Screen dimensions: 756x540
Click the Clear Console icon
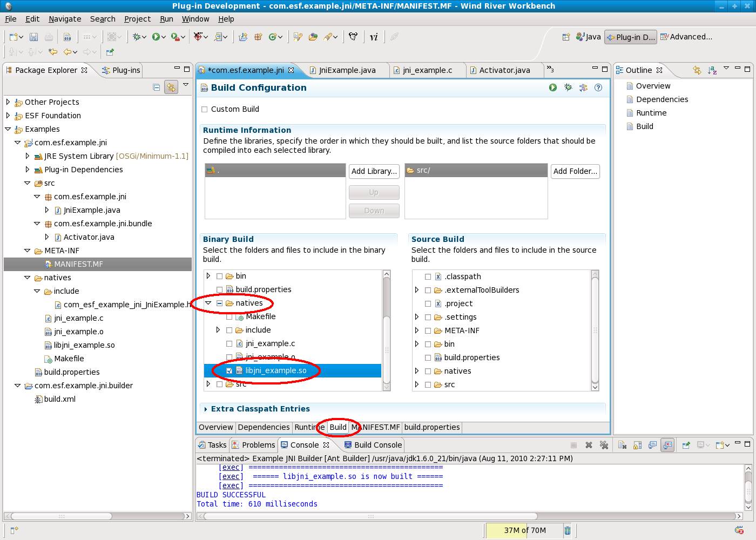point(622,445)
